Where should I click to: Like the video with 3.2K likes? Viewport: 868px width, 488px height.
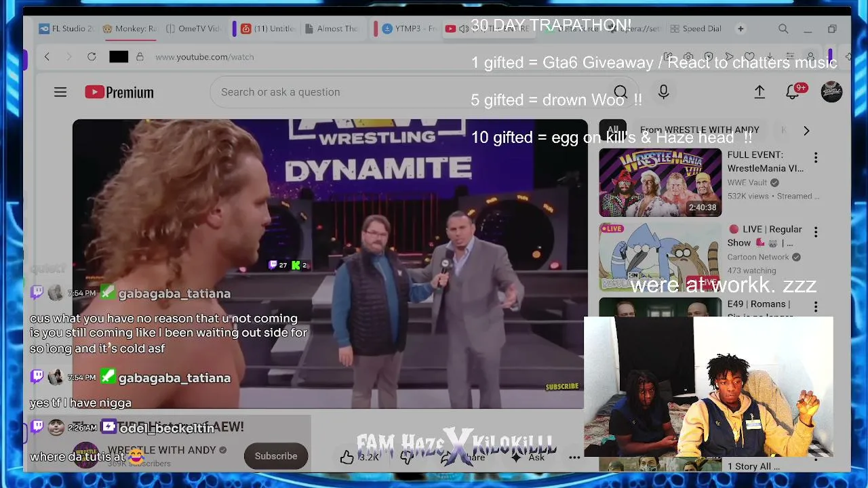[x=360, y=457]
